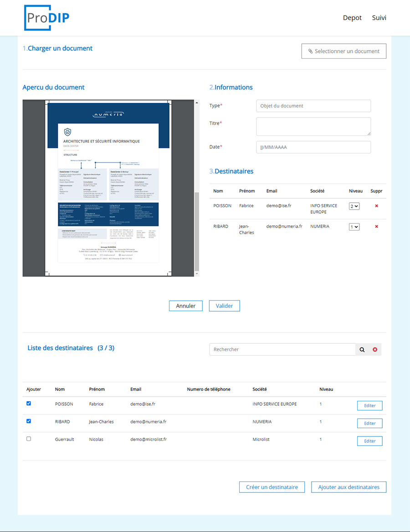
Task: Open the Niveau dropdown for RIBARD
Action: pos(354,226)
